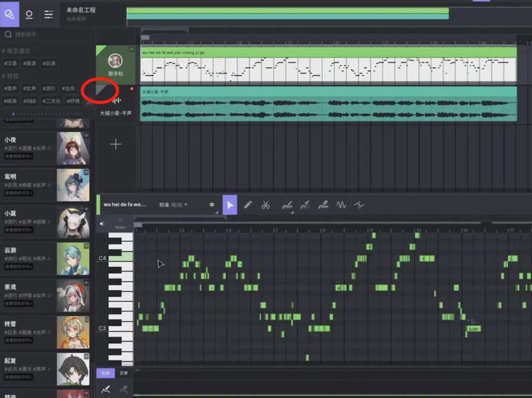Toggle the #女声 tag filter
This screenshot has width=532, height=398.
[x=29, y=89]
